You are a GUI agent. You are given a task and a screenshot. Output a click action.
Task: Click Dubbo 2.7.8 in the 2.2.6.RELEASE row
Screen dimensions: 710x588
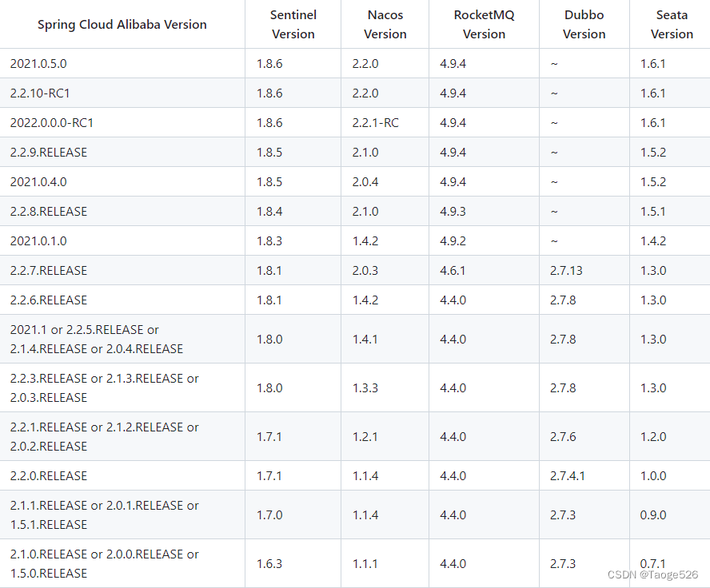[563, 300]
